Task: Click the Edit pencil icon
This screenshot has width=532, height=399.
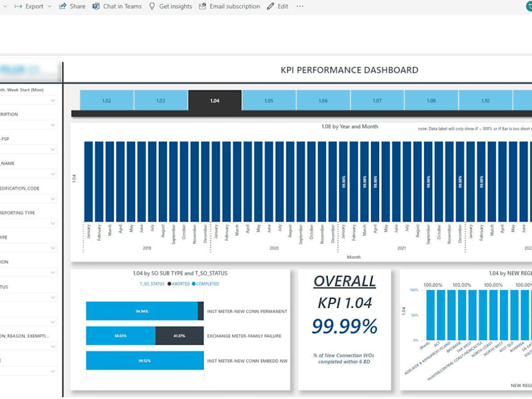Action: tap(271, 6)
